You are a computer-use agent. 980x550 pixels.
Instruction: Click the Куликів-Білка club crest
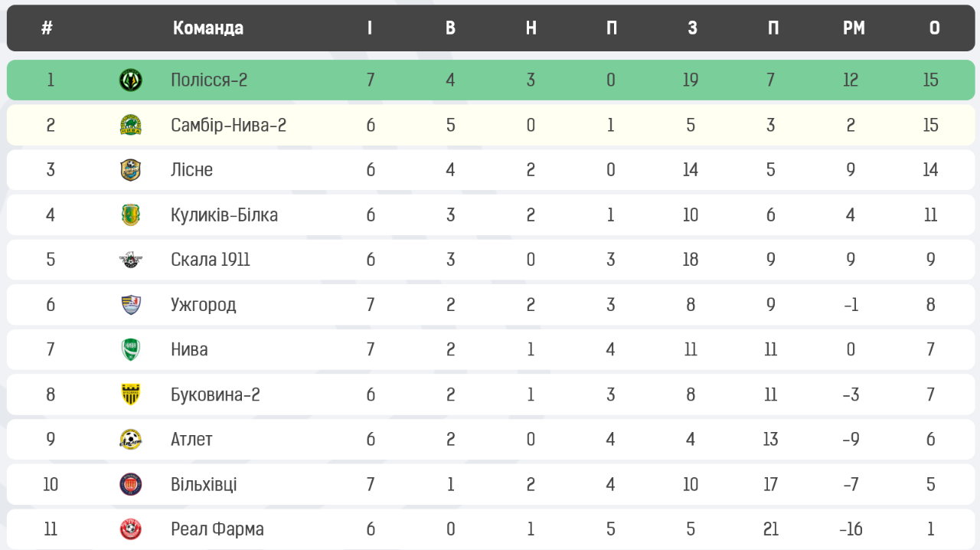click(131, 214)
